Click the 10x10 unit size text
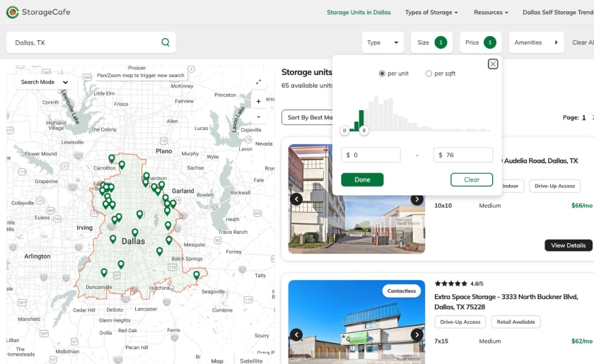 pyautogui.click(x=443, y=205)
